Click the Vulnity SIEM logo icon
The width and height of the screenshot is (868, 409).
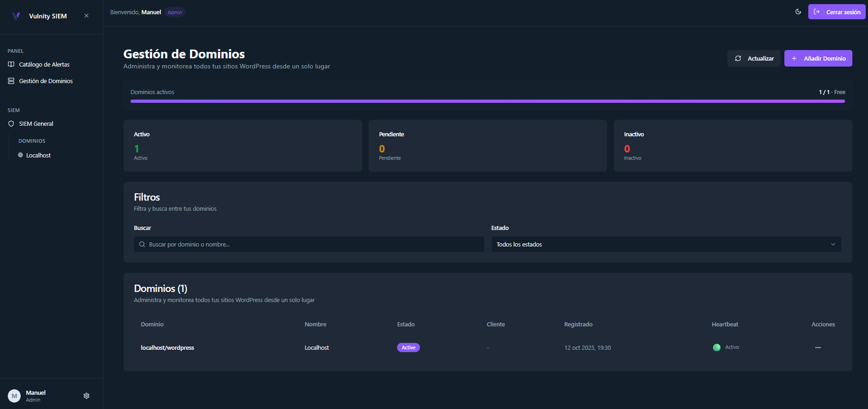[16, 16]
